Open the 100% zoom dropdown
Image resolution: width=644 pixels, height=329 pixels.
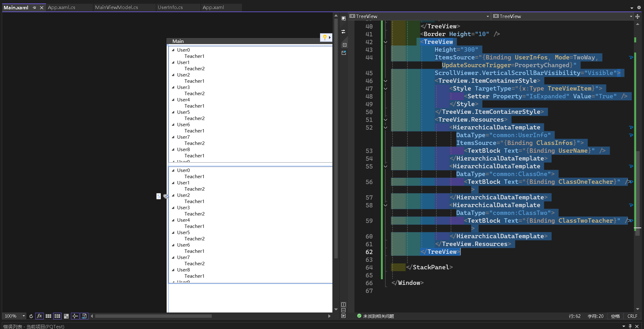click(24, 316)
